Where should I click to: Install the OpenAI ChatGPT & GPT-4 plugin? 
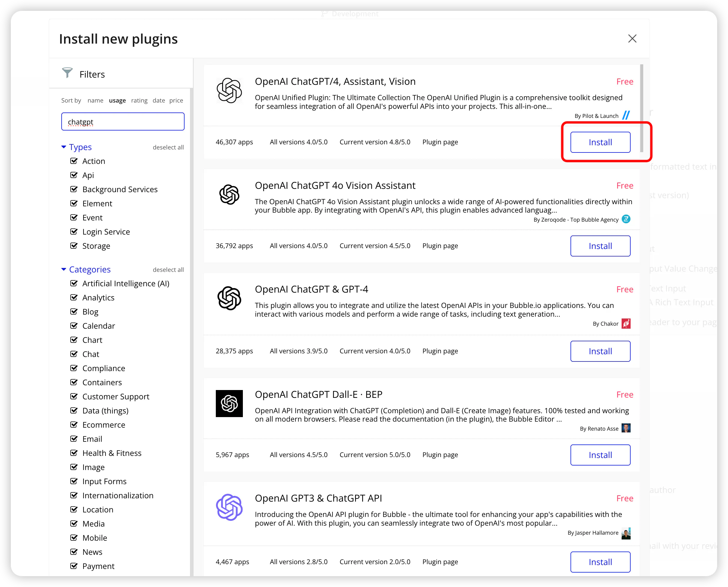600,351
